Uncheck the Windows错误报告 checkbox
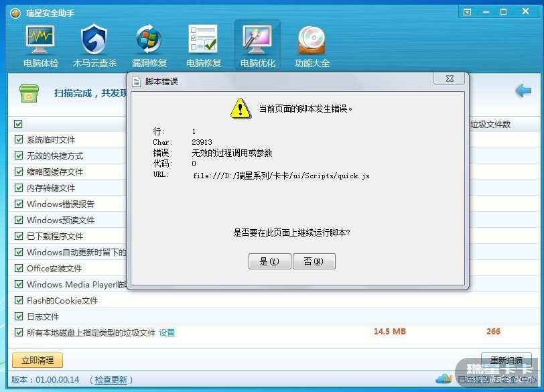This screenshot has height=392, width=544. point(19,204)
